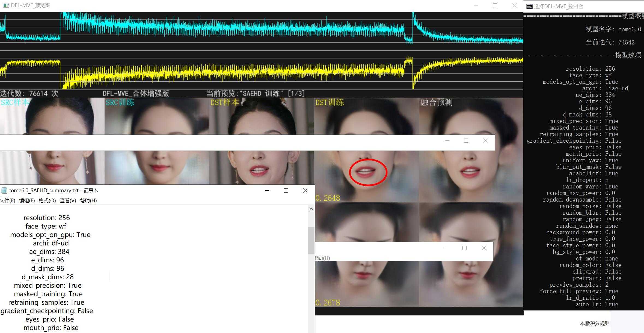Click the 0.2648 loss value label
This screenshot has width=644, height=333.
tap(328, 198)
